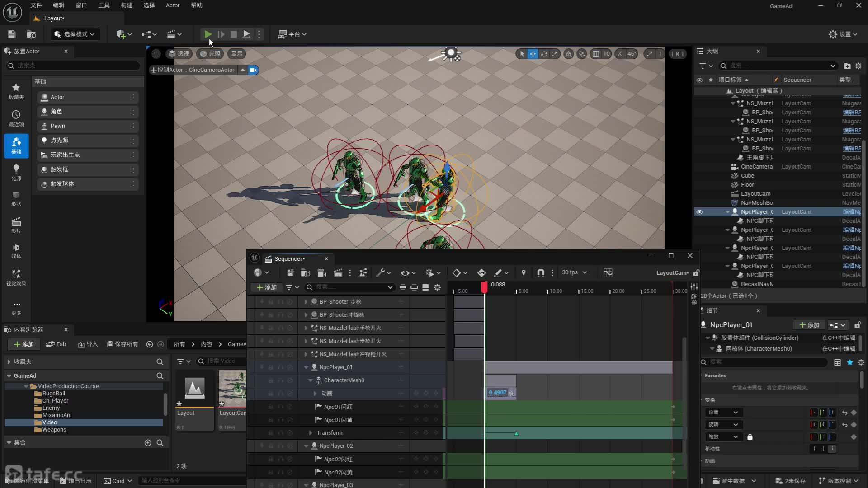Viewport: 868px width, 488px height.
Task: Click the red playhead marker on Sequencer timeline
Action: click(484, 286)
